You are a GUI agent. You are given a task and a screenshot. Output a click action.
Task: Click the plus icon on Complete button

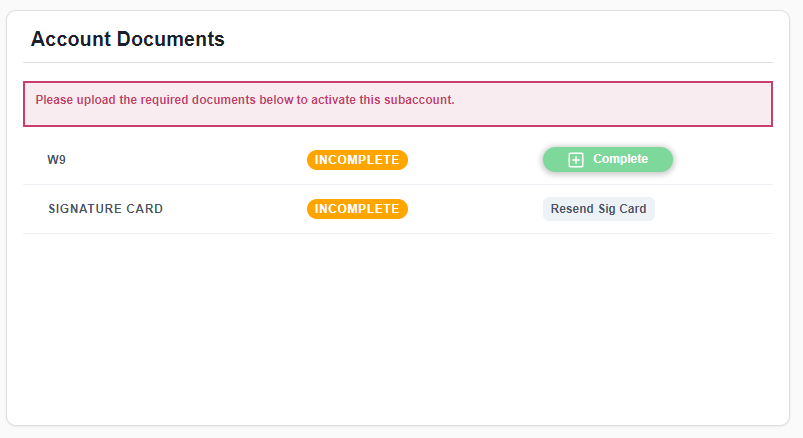576,160
